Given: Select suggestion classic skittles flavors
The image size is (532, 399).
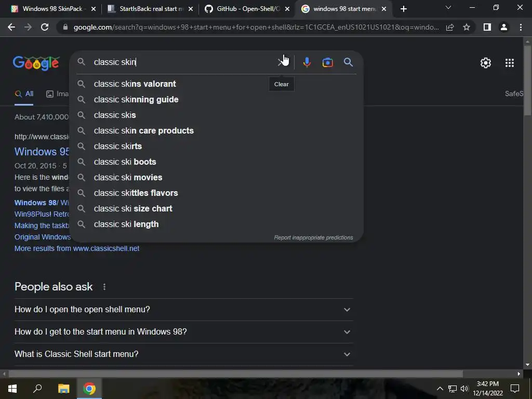Looking at the screenshot, I should (x=217, y=193).
